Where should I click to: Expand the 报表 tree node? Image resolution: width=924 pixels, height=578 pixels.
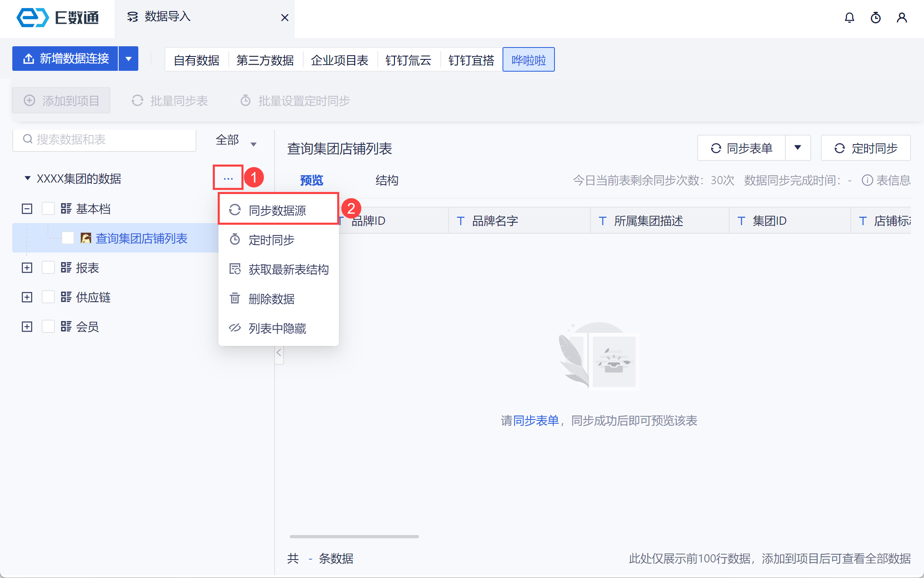(x=27, y=268)
